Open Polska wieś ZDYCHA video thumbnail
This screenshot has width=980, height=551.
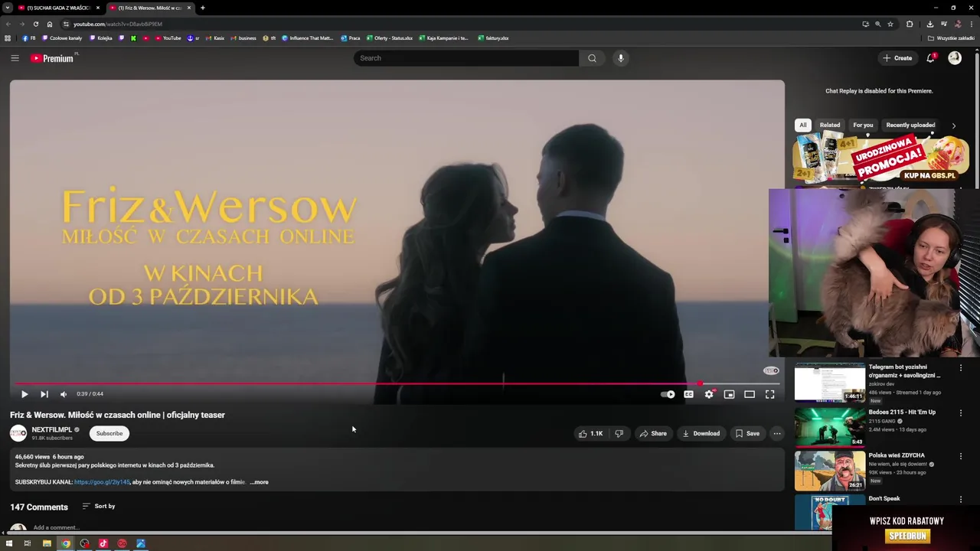830,470
